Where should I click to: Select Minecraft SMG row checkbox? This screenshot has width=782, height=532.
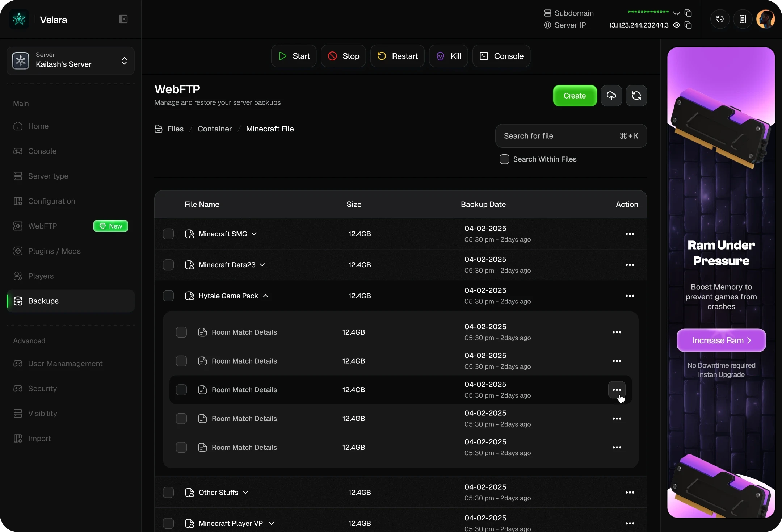168,234
